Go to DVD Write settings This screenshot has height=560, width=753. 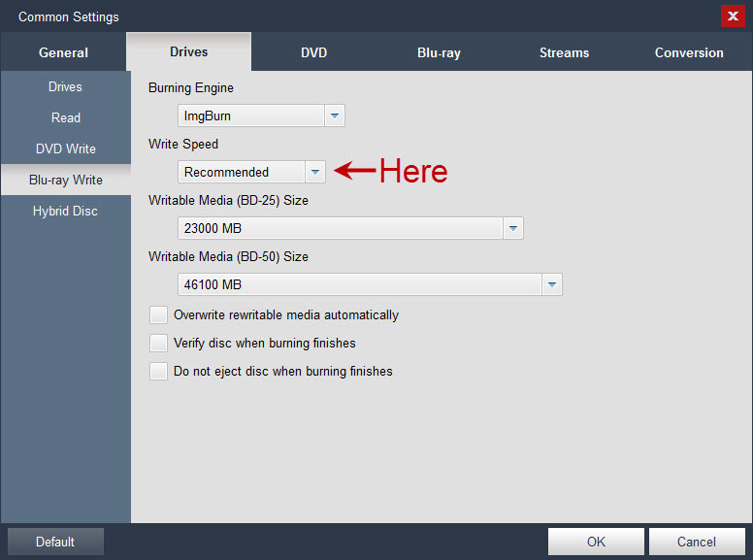point(65,148)
